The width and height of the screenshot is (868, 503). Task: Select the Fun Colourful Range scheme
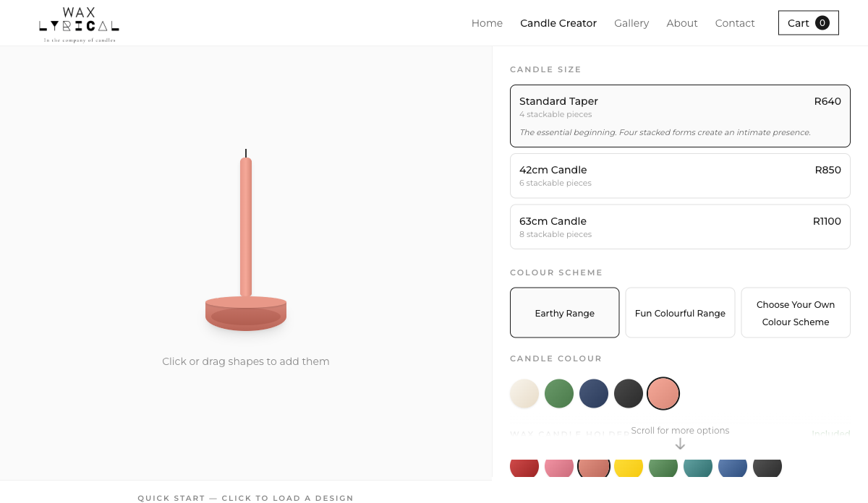coord(680,313)
